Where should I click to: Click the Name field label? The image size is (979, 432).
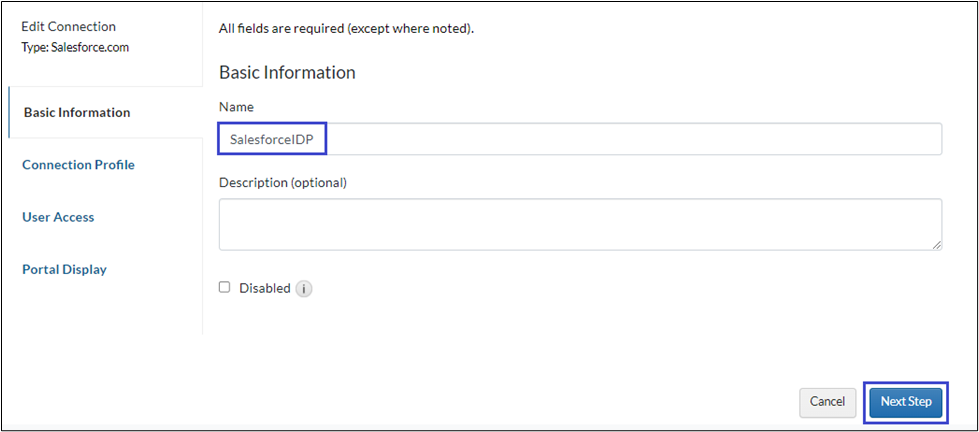[x=236, y=106]
